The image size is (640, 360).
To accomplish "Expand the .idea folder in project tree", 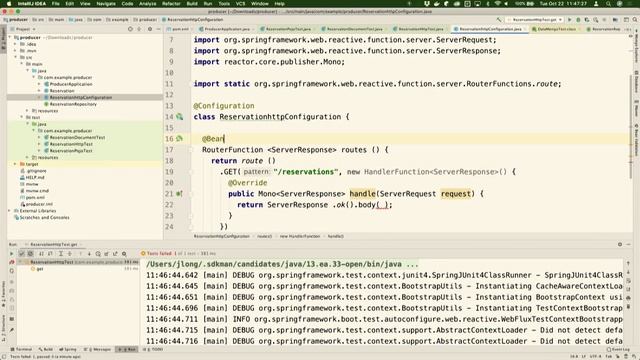I will click(16, 44).
